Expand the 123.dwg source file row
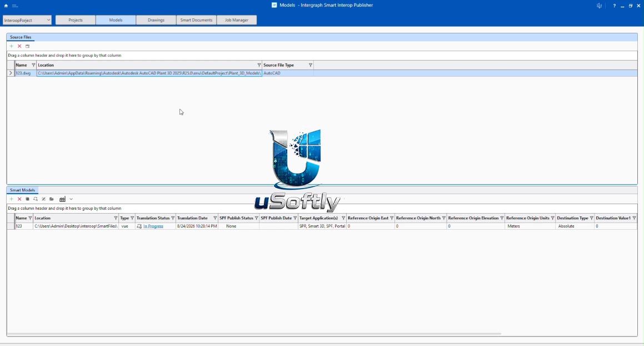 click(x=11, y=73)
